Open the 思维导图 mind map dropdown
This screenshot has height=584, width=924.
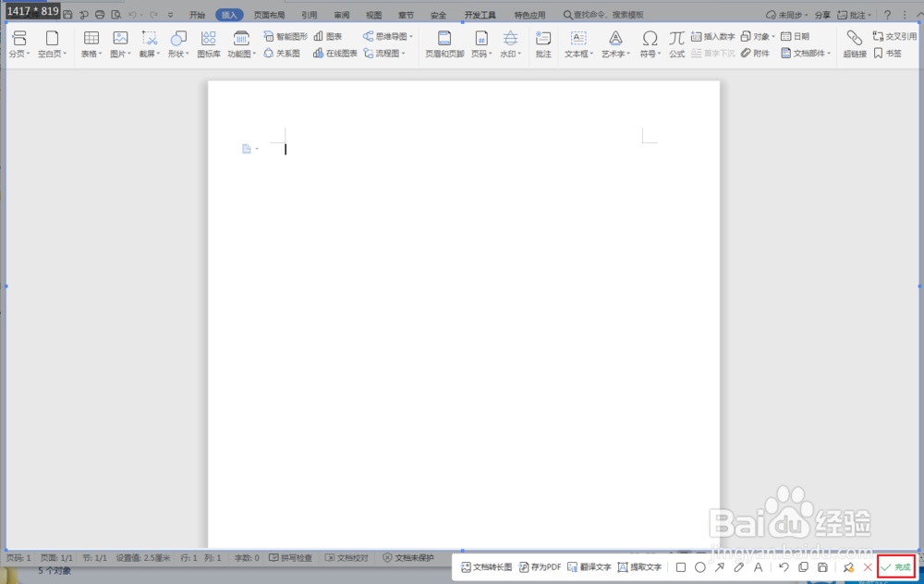388,37
